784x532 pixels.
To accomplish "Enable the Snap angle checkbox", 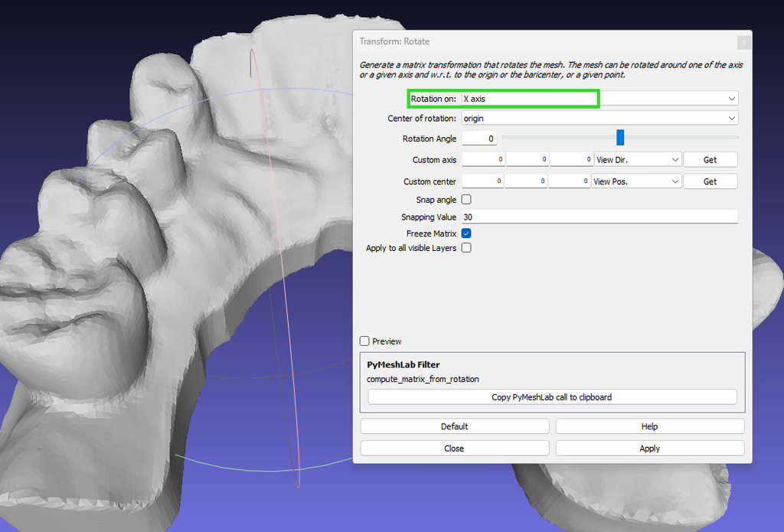I will 465,199.
